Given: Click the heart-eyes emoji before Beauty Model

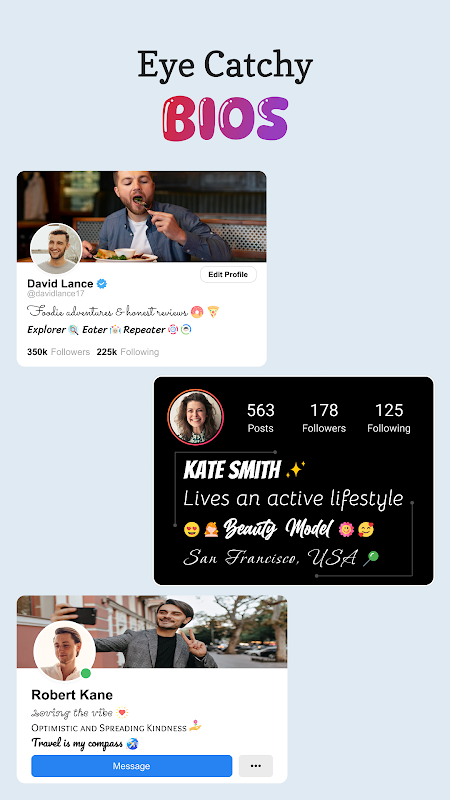Looking at the screenshot, I should [191, 530].
